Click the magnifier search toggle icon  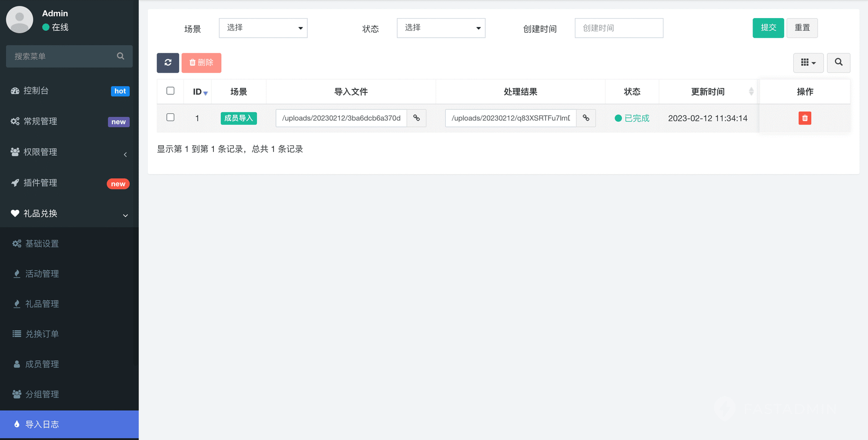pyautogui.click(x=838, y=63)
